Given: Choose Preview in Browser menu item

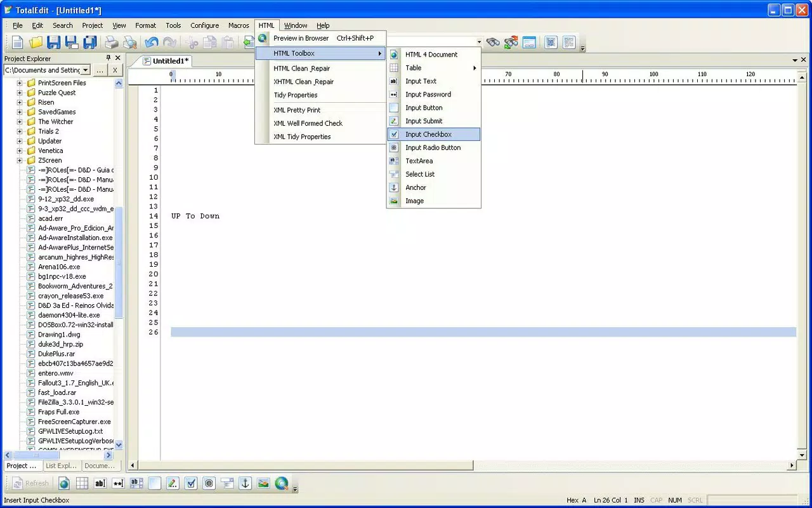Looking at the screenshot, I should [320, 38].
